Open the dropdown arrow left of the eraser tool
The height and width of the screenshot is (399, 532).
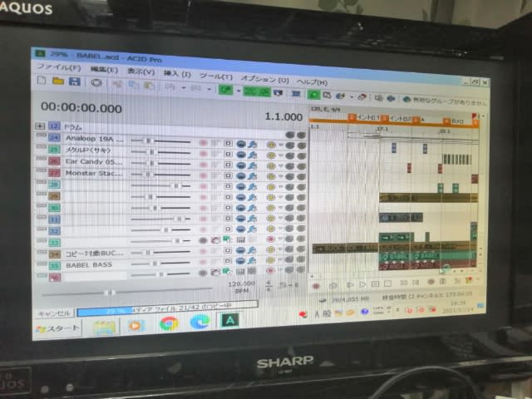352,96
